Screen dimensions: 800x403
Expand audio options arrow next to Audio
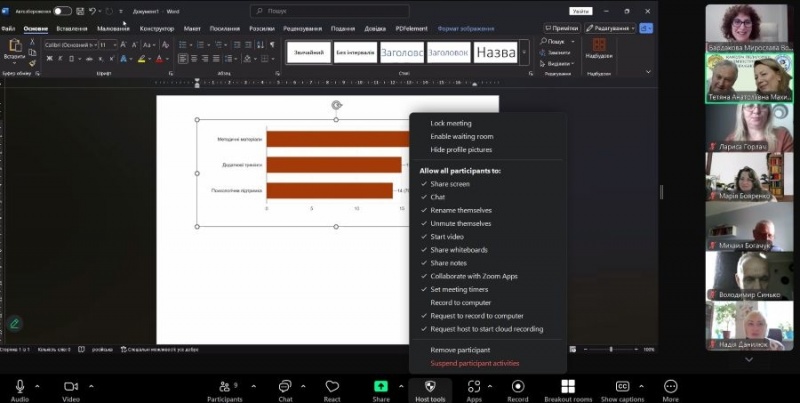(x=38, y=386)
